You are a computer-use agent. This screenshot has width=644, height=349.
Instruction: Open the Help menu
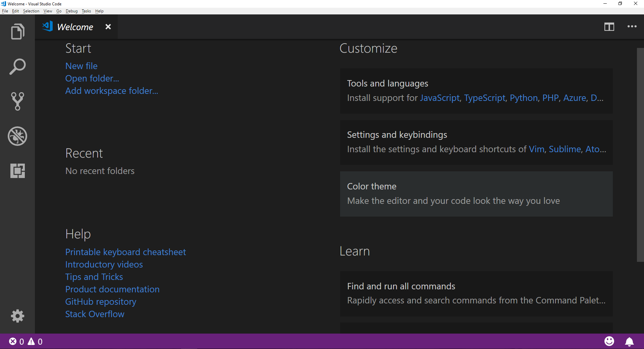99,11
